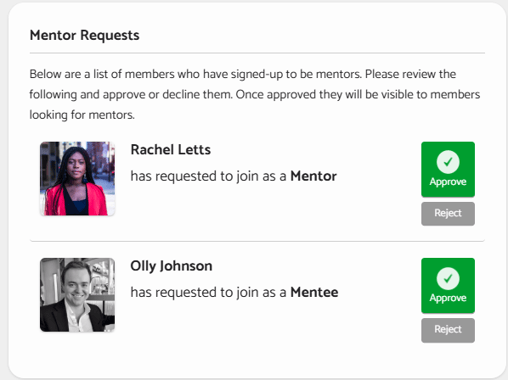This screenshot has height=380, width=508.
Task: Approve Olly Johnson's mentee request
Action: [x=448, y=286]
